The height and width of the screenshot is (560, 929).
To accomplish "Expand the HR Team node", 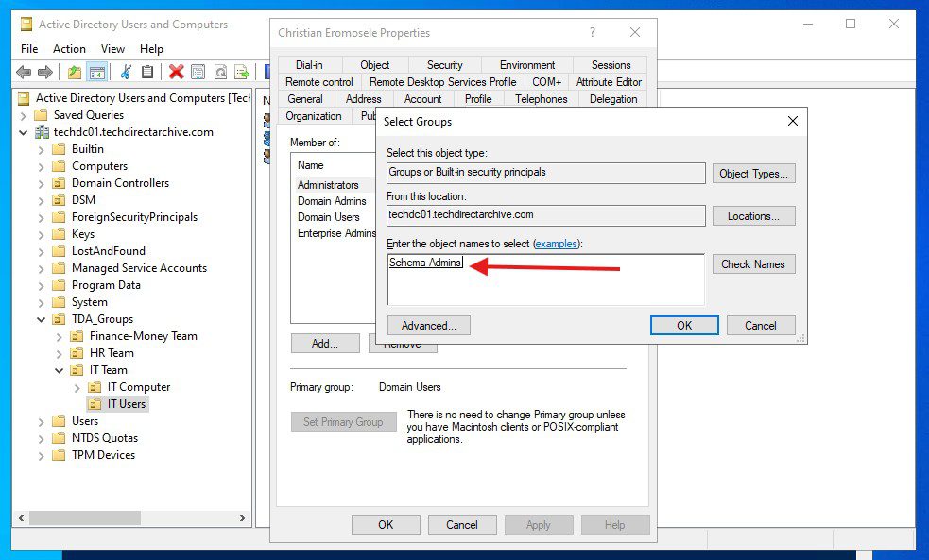I will click(59, 352).
